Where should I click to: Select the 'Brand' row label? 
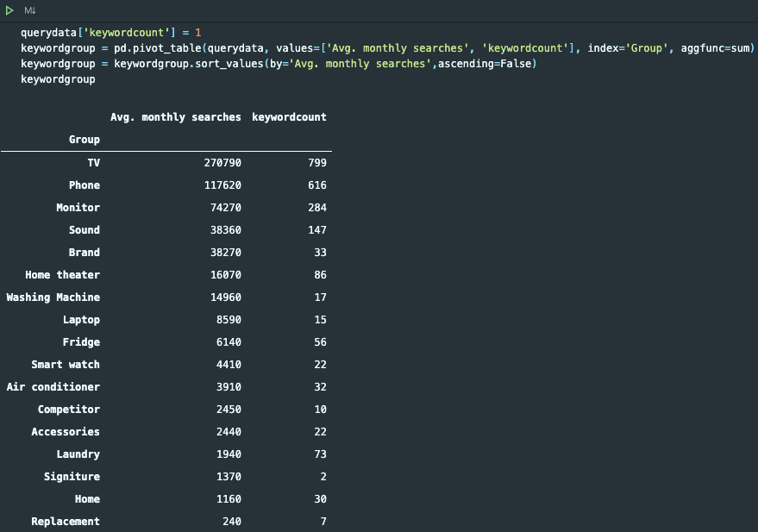point(85,253)
